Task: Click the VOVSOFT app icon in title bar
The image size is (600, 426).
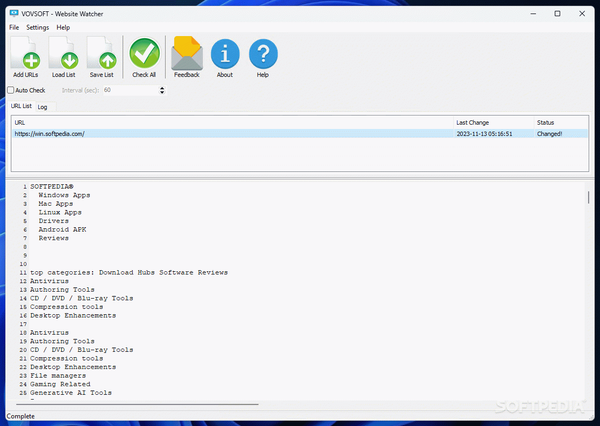Action: 14,13
